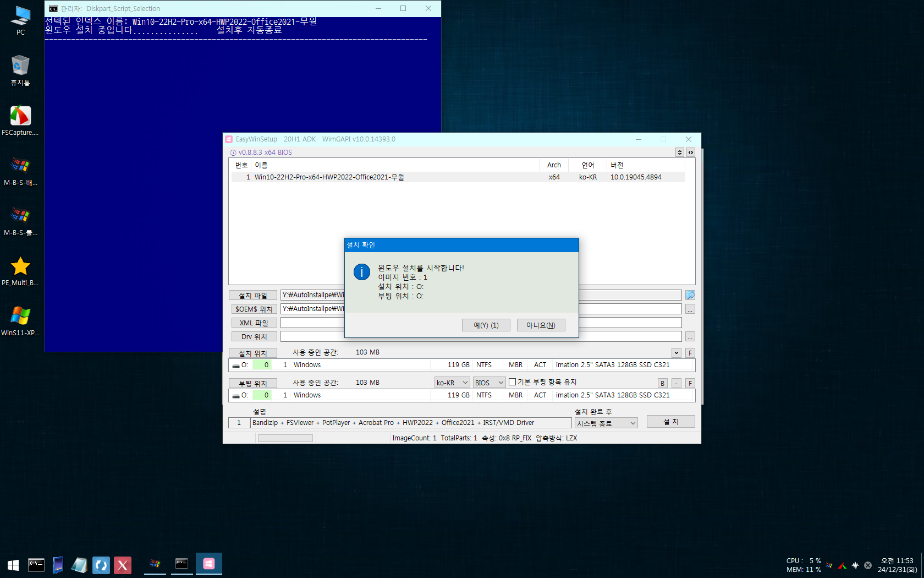Switch to running Diskpart console in taskbar
This screenshot has height=578, width=924.
182,564
